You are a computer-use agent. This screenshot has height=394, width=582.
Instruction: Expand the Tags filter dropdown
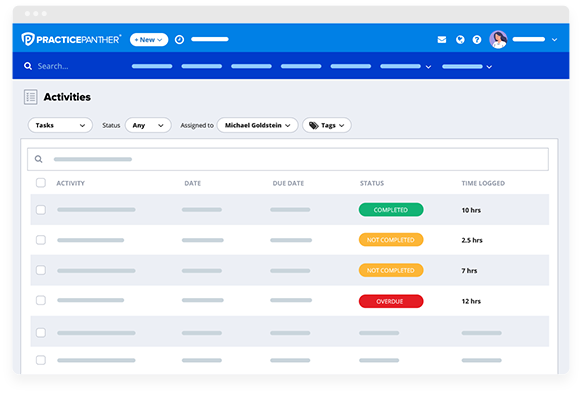point(327,125)
